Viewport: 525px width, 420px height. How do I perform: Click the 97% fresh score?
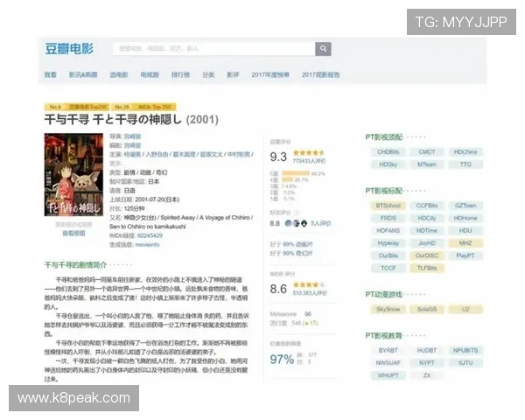pos(282,360)
